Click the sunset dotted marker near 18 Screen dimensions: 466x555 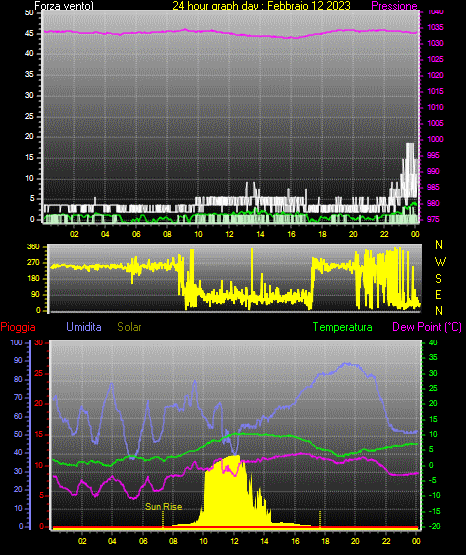click(320, 519)
